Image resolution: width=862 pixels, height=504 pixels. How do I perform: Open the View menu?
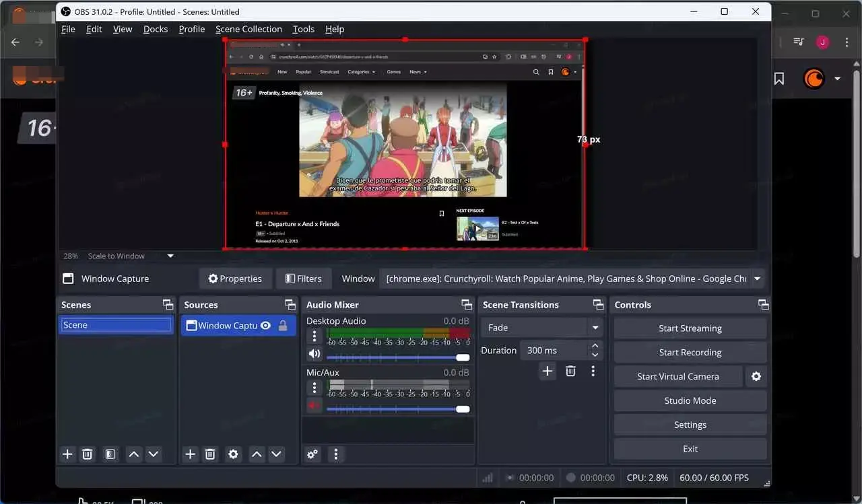[123, 29]
